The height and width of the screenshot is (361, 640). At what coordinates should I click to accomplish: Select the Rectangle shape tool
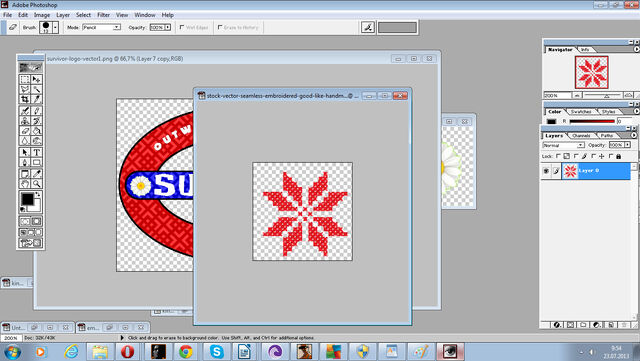click(x=36, y=163)
